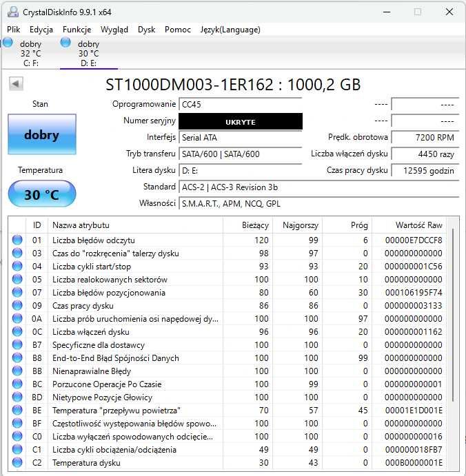Screen dimensions: 466x476
Task: Click the Wartość Raw column header
Action: pyautogui.click(x=409, y=225)
